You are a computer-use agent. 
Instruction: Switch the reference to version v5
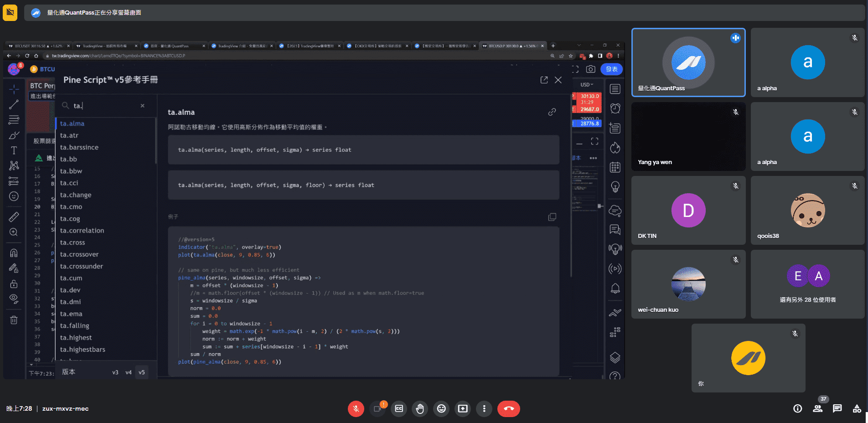[142, 372]
